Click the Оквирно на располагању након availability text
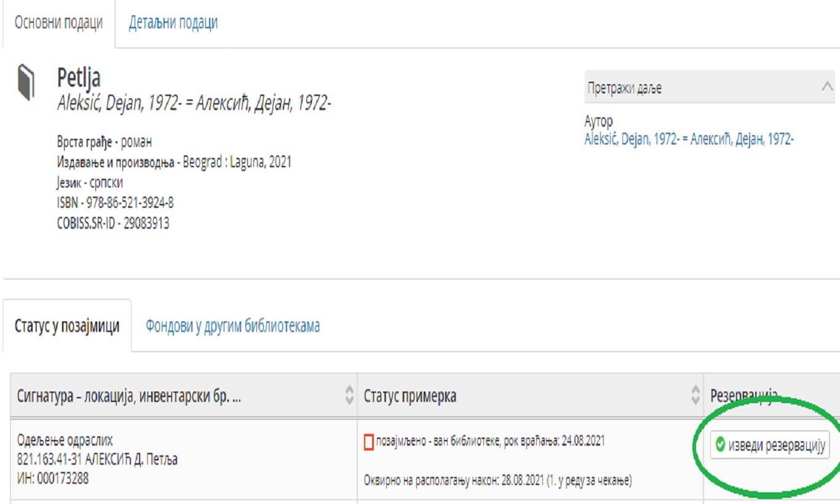The image size is (840, 504). (497, 480)
